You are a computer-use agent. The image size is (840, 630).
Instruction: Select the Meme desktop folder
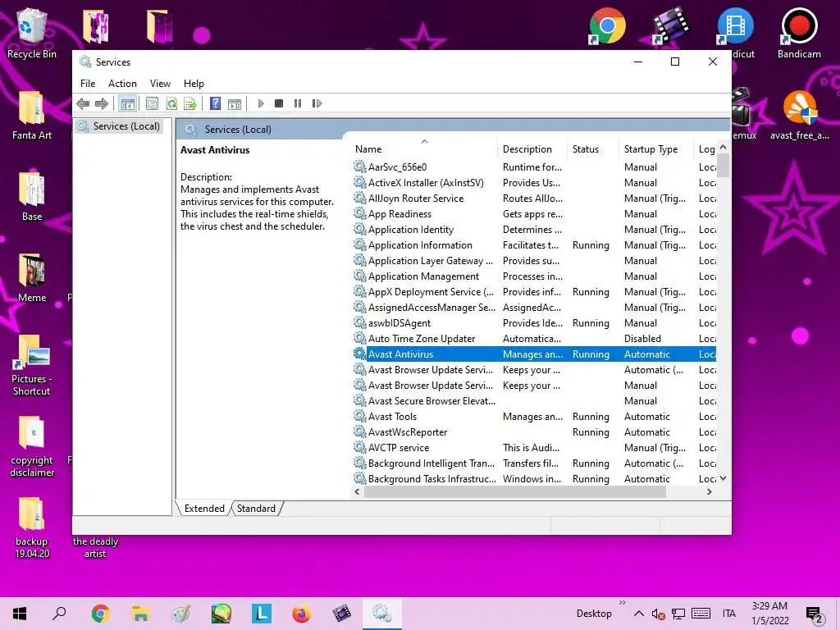pos(32,277)
